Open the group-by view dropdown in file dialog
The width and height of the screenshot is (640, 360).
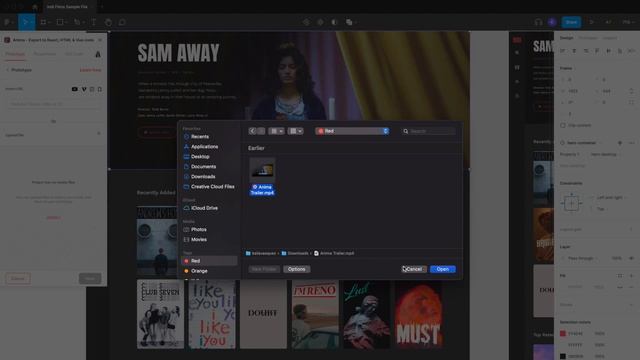tap(296, 131)
